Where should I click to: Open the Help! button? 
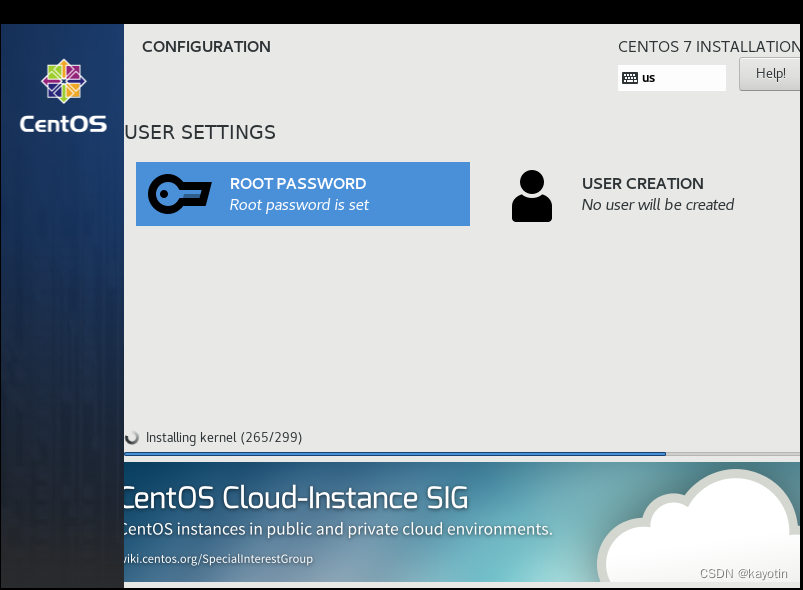click(x=770, y=74)
